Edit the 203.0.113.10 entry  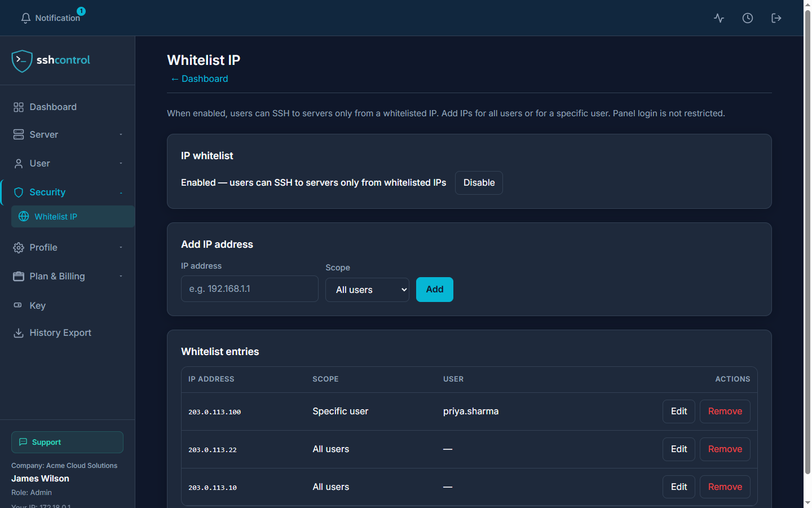pos(679,487)
